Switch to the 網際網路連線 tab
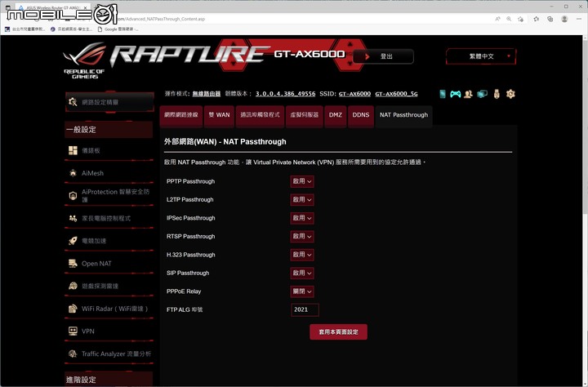 point(180,115)
